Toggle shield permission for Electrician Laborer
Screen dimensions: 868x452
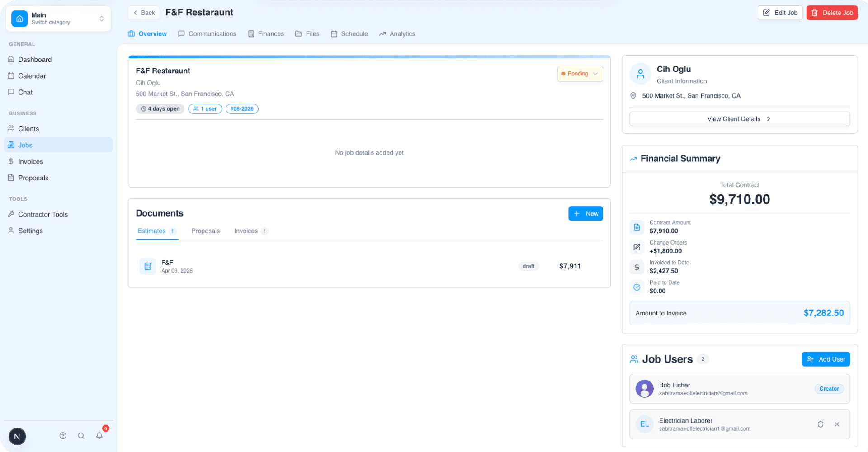tap(821, 424)
